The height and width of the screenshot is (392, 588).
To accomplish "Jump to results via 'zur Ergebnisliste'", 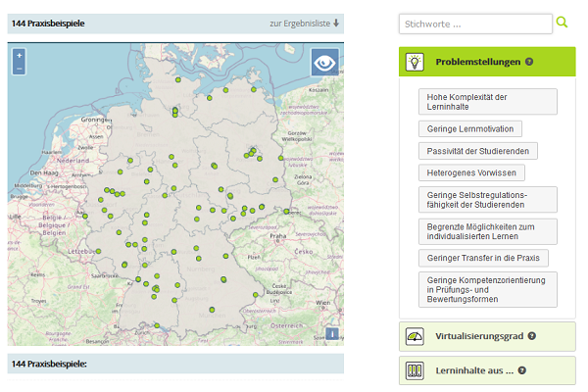I will (x=305, y=23).
